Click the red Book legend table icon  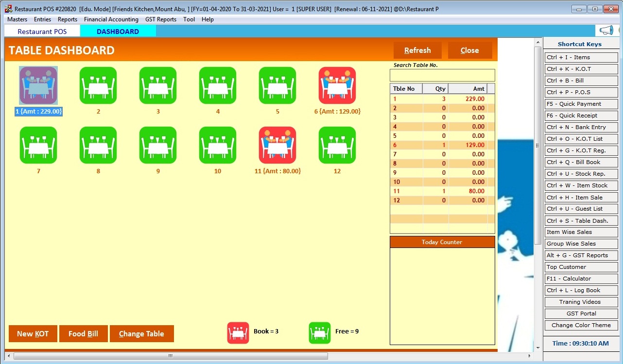238,332
